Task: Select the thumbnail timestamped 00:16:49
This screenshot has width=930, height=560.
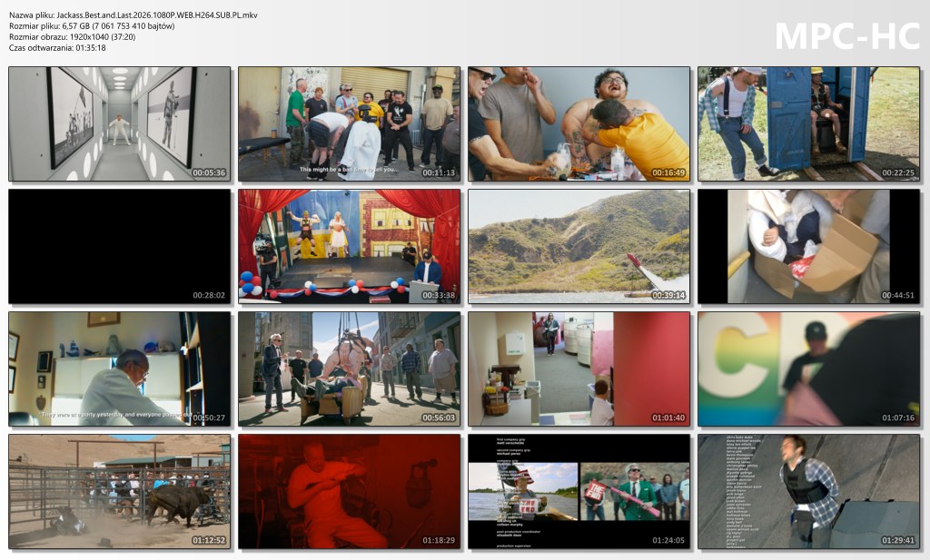Action: [579, 123]
